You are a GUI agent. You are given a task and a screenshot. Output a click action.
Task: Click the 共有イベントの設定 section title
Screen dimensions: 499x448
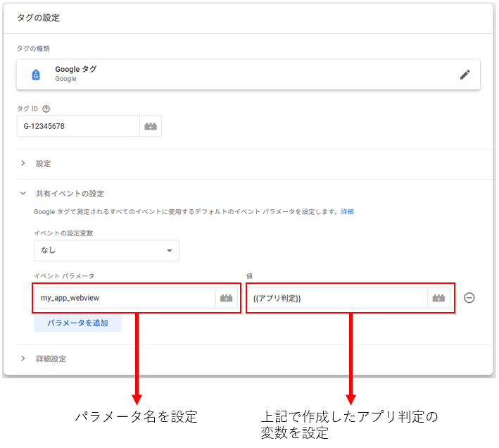(70, 193)
